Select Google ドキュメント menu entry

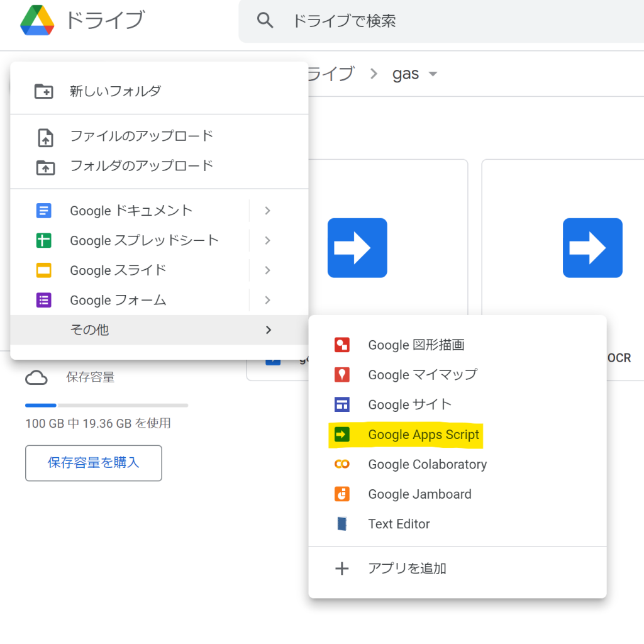[159, 211]
